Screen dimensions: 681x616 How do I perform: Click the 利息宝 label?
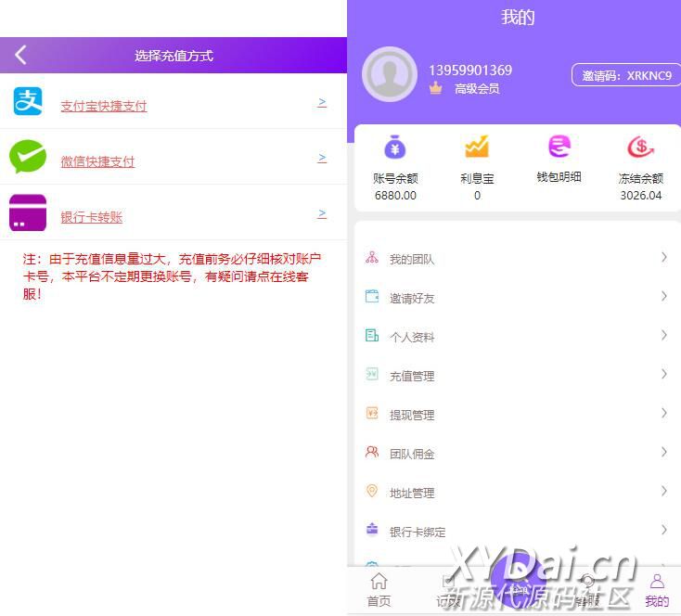click(477, 178)
